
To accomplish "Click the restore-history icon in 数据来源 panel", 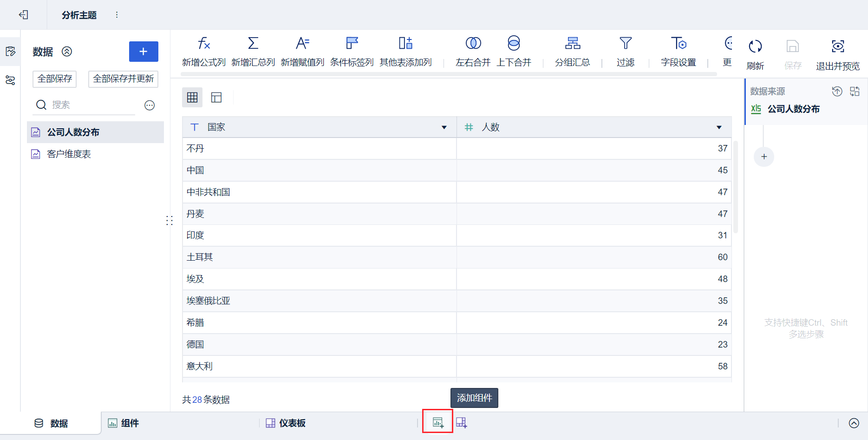I will 837,92.
